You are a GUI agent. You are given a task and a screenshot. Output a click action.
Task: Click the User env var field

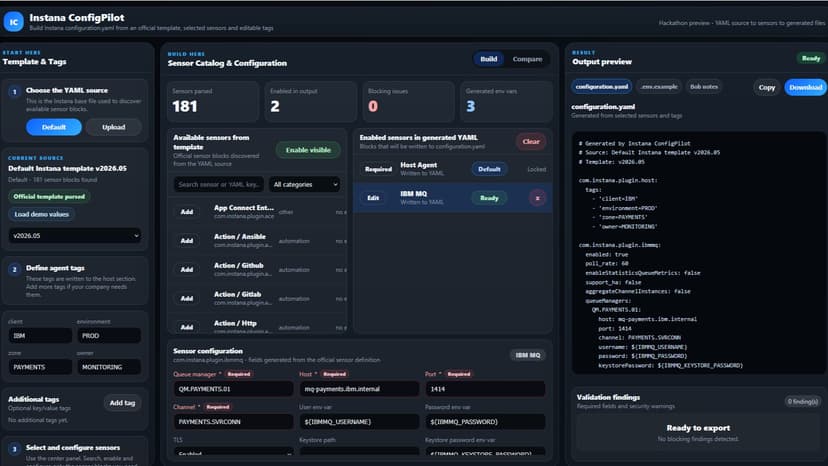pyautogui.click(x=359, y=422)
